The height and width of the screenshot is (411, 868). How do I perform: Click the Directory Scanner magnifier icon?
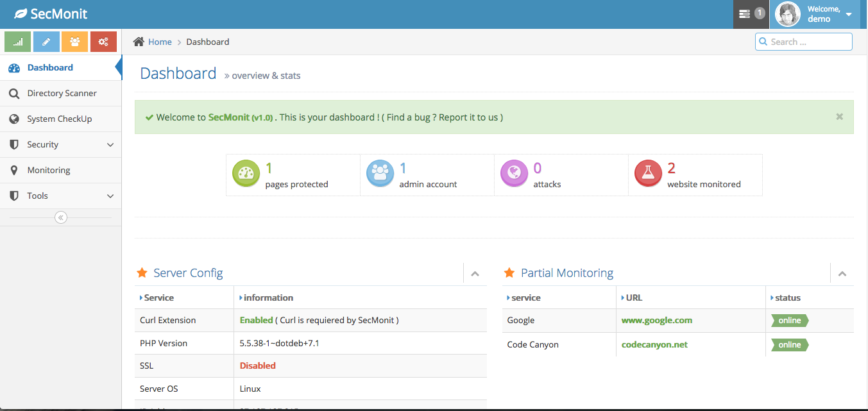tap(14, 93)
